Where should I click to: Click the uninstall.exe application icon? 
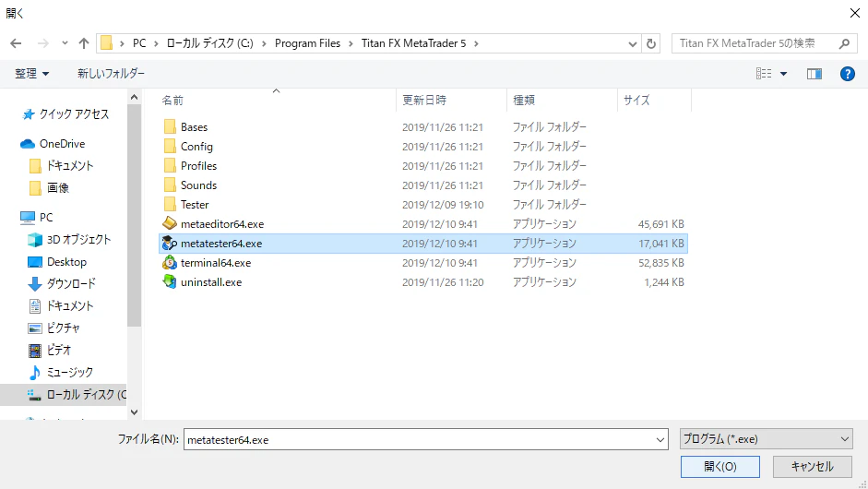point(170,282)
